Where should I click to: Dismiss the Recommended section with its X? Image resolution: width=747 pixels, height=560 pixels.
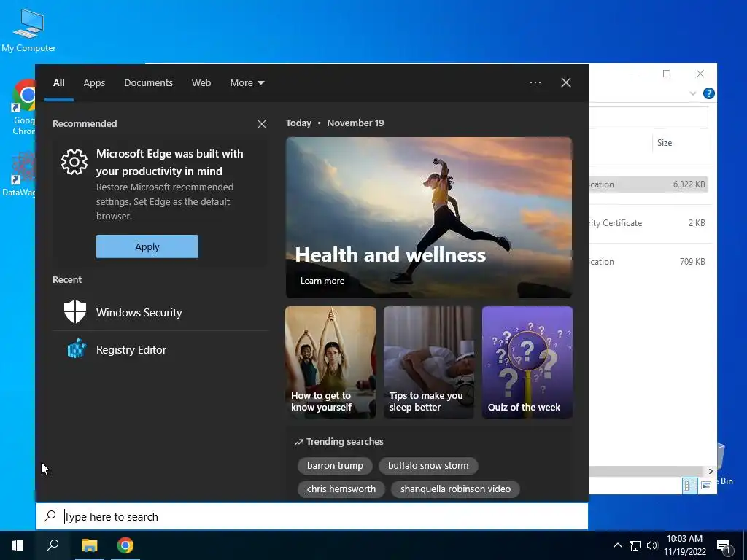click(262, 124)
